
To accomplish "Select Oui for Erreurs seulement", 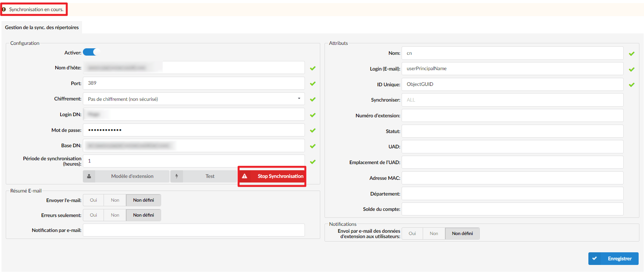I will [x=94, y=215].
